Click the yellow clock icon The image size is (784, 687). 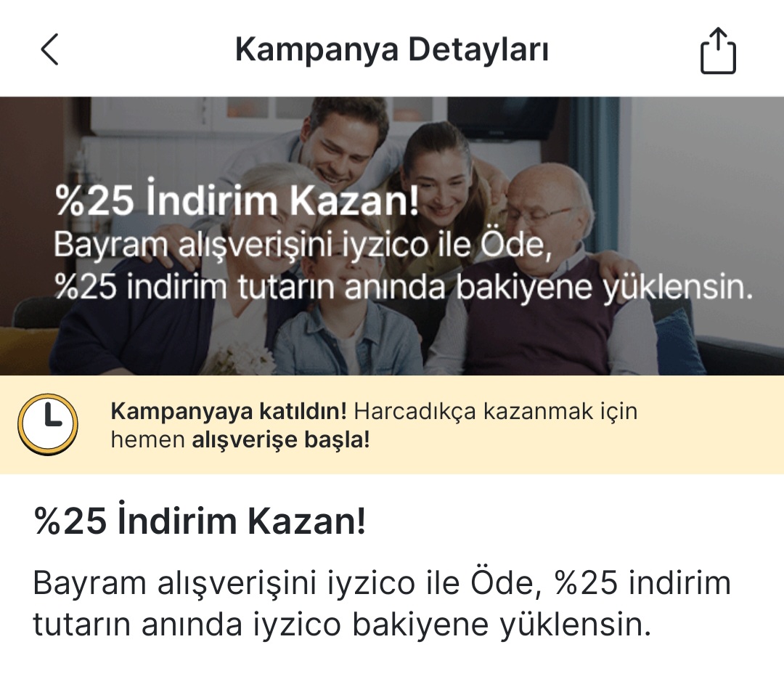pyautogui.click(x=47, y=424)
